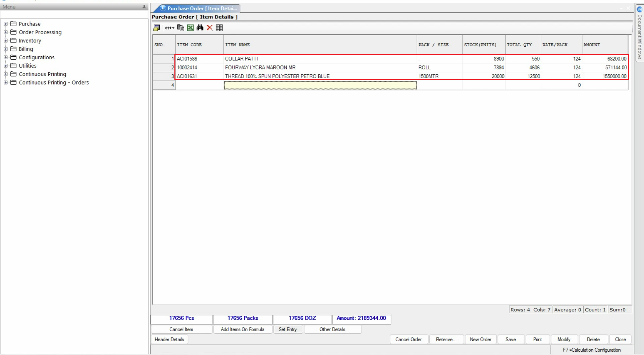644x355 pixels.
Task: Click the red X delete icon
Action: [210, 28]
